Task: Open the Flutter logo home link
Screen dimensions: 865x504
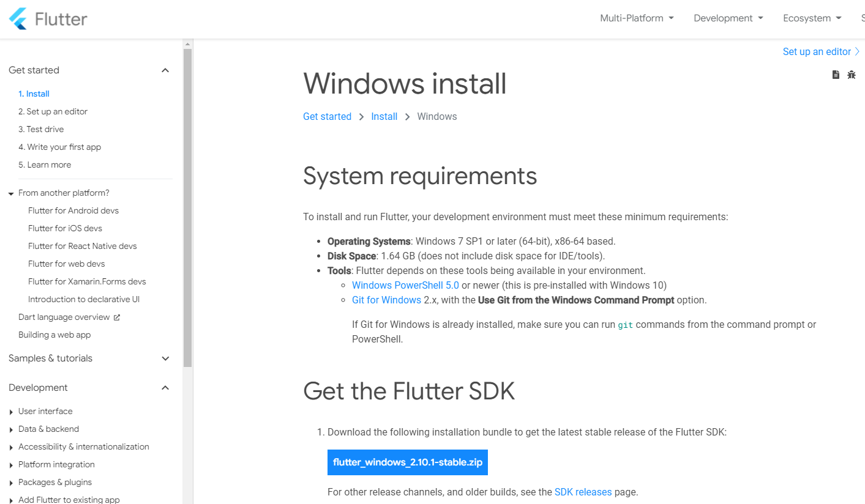Action: (48, 18)
